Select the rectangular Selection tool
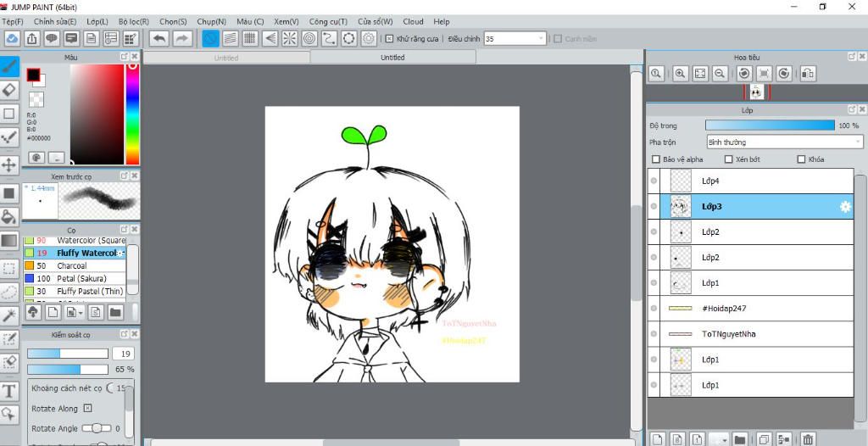 [x=9, y=270]
